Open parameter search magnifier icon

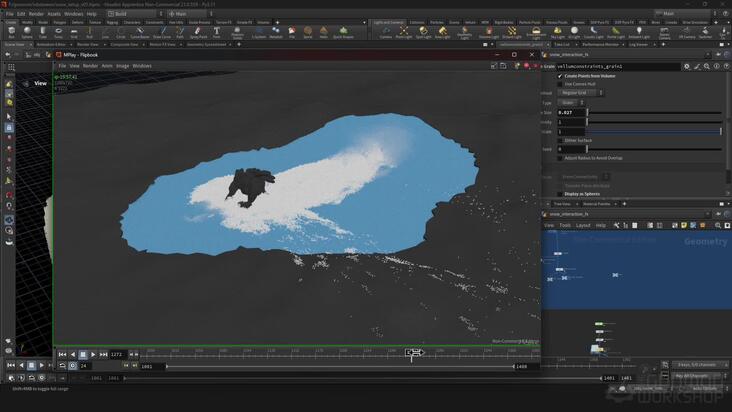(x=707, y=67)
